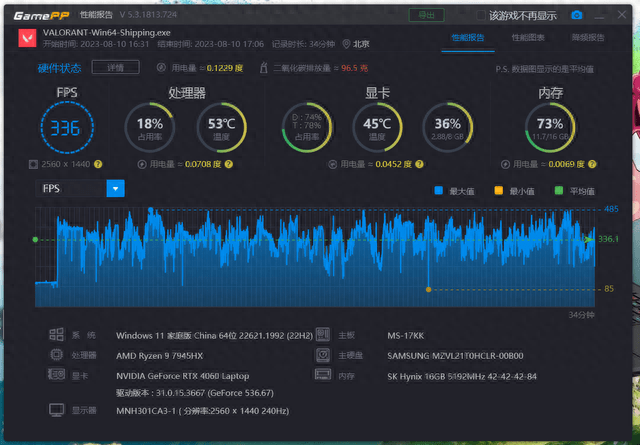
Task: Click the 96.5 carbon emission value
Action: [x=354, y=68]
